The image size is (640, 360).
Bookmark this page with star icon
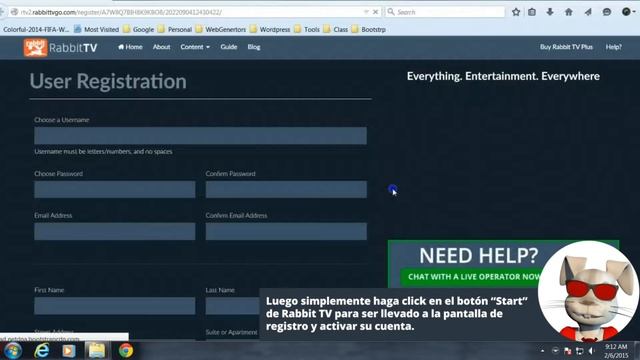(516, 12)
